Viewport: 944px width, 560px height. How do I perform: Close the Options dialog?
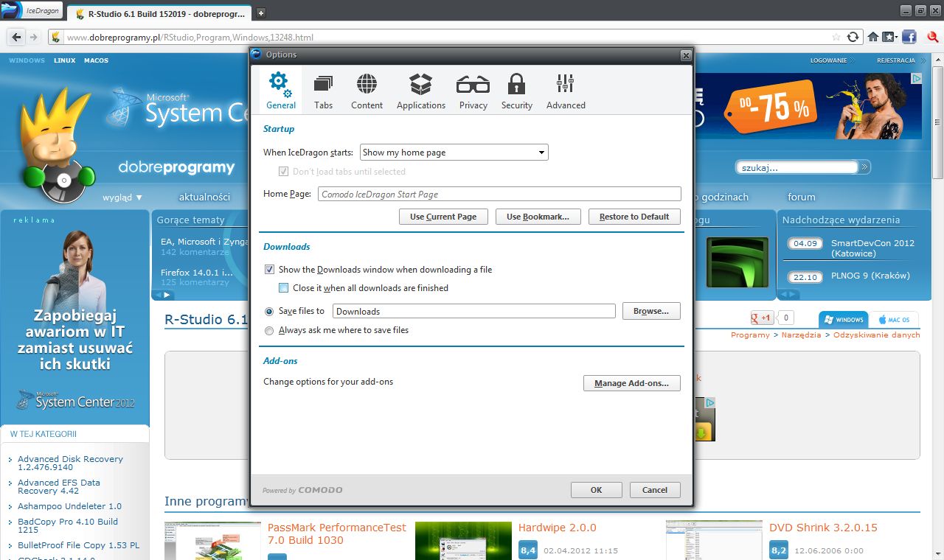coord(686,55)
